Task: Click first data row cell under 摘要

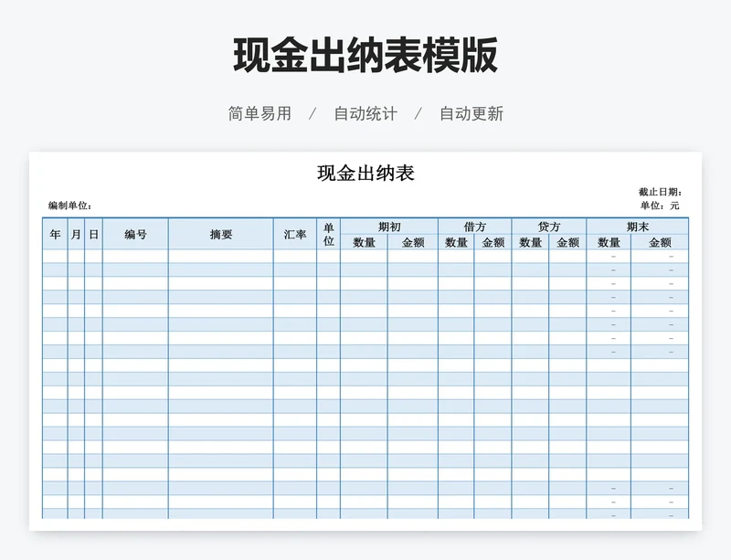Action: tap(221, 257)
